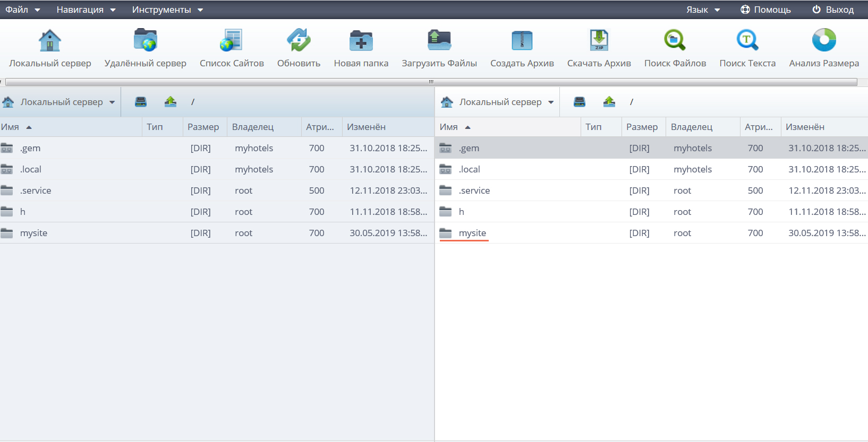This screenshot has width=868, height=442.
Task: Click 11.11.2018 date of h, left panel
Action: pyautogui.click(x=388, y=212)
